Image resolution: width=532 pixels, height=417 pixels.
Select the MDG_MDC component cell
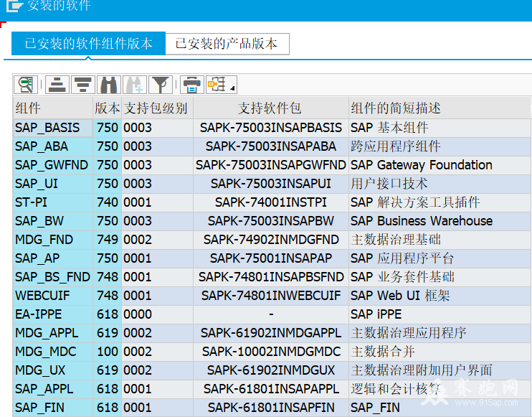[x=53, y=352]
